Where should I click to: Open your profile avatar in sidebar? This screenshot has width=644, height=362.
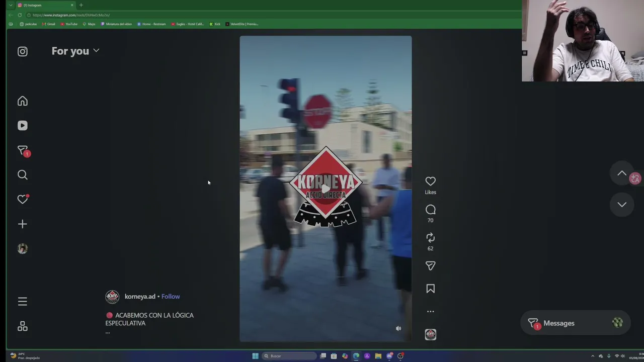23,248
